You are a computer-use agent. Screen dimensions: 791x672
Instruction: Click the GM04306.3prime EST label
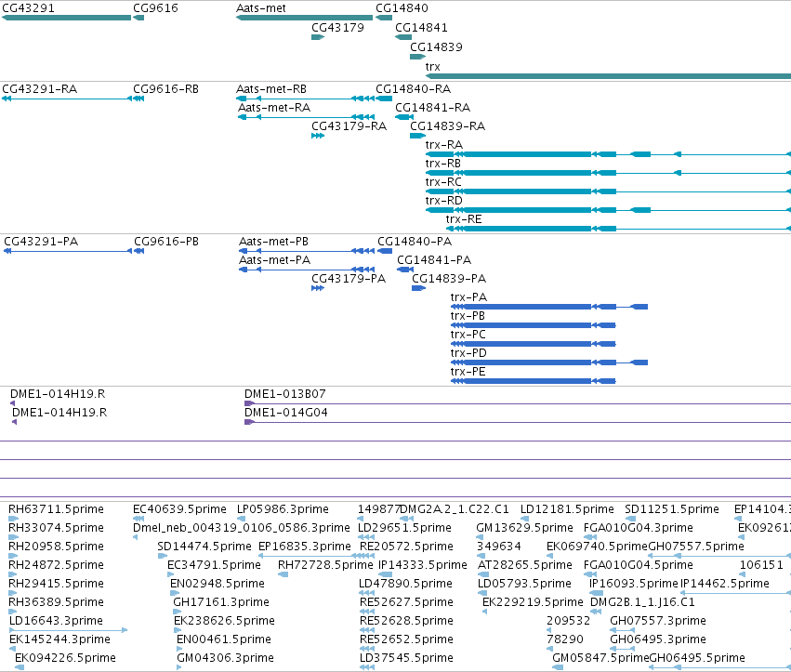[225, 658]
